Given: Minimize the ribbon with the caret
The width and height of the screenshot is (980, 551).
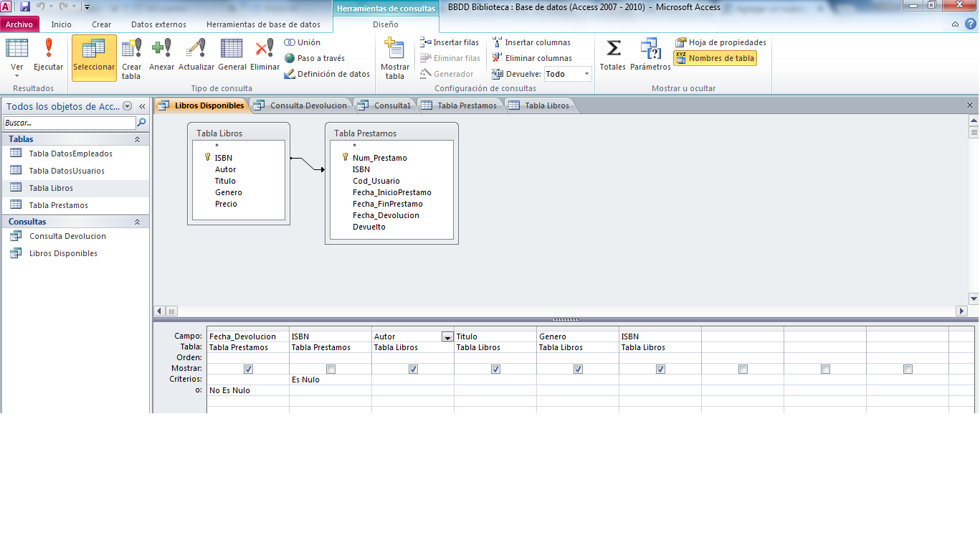Looking at the screenshot, I should point(955,24).
